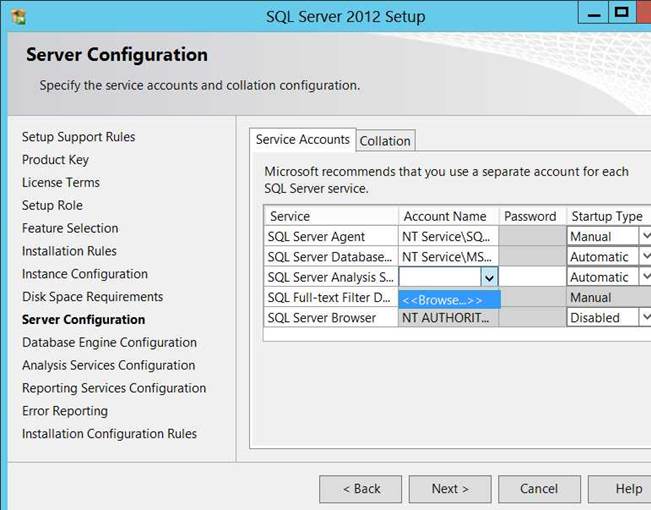
Task: Choose the <<Browse...>> dropdown option
Action: click(x=449, y=299)
